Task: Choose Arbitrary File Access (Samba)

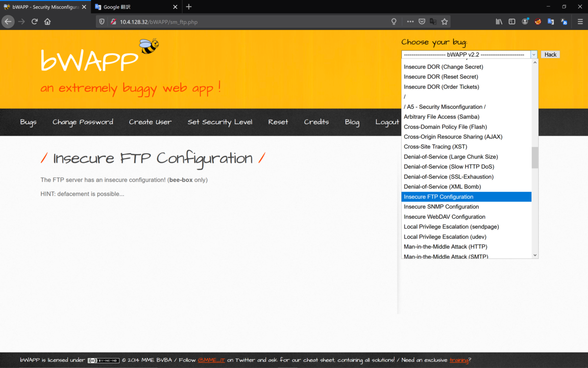Action: (x=466, y=117)
